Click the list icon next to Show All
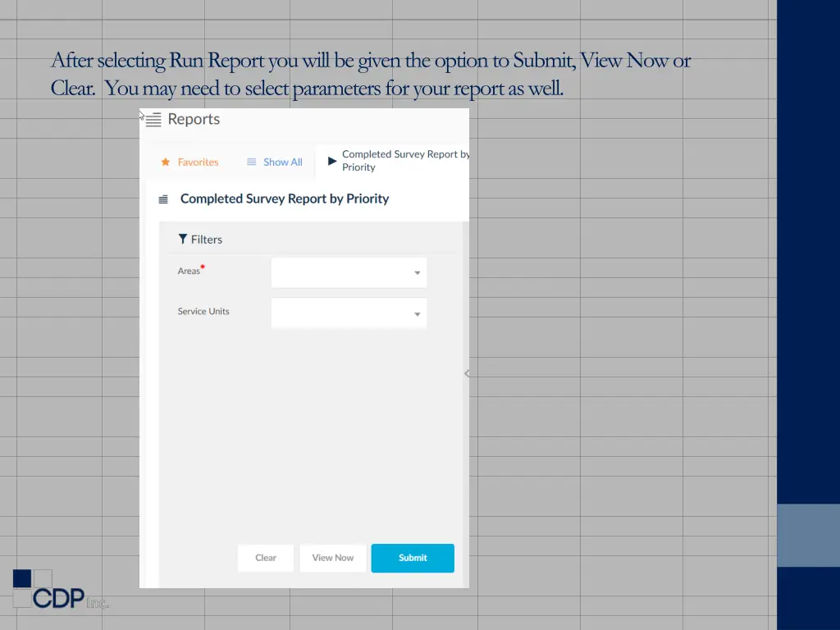The height and width of the screenshot is (630, 840). [251, 162]
